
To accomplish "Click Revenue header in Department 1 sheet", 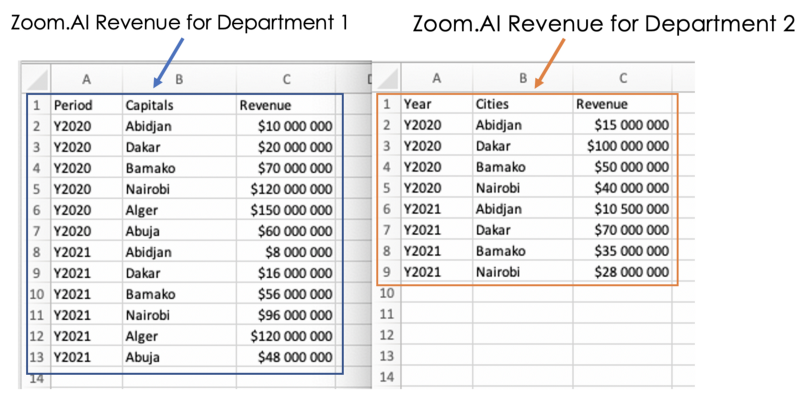I will [x=286, y=105].
